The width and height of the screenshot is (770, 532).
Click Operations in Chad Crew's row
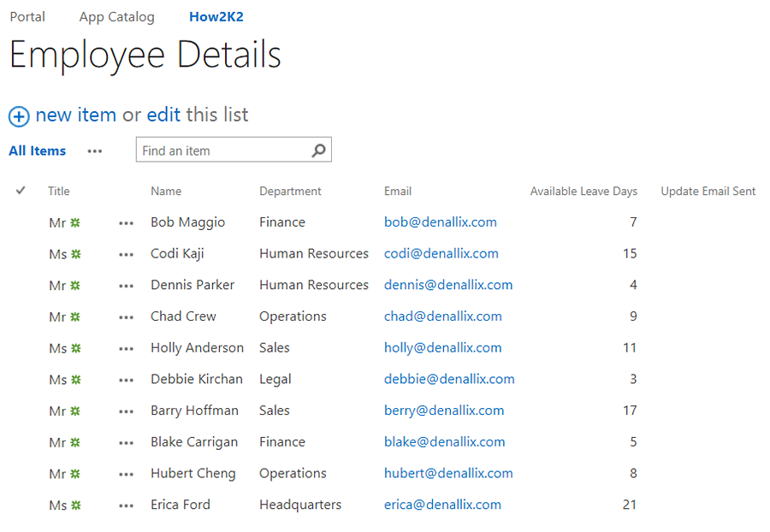point(293,317)
